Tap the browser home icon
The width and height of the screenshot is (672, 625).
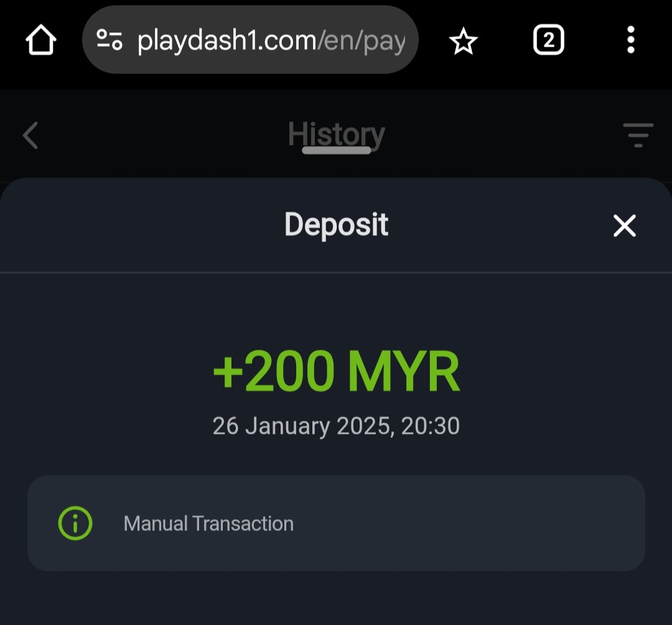(x=41, y=40)
